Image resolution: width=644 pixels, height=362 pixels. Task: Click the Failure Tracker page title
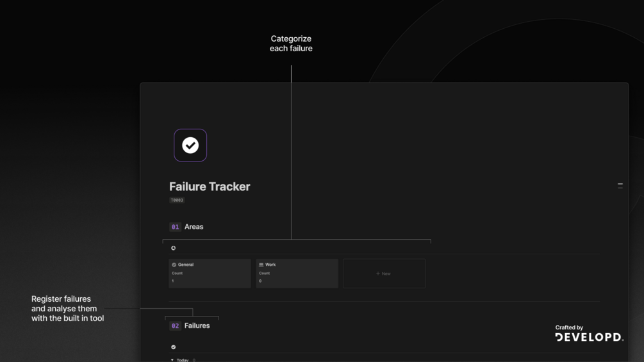click(x=210, y=186)
